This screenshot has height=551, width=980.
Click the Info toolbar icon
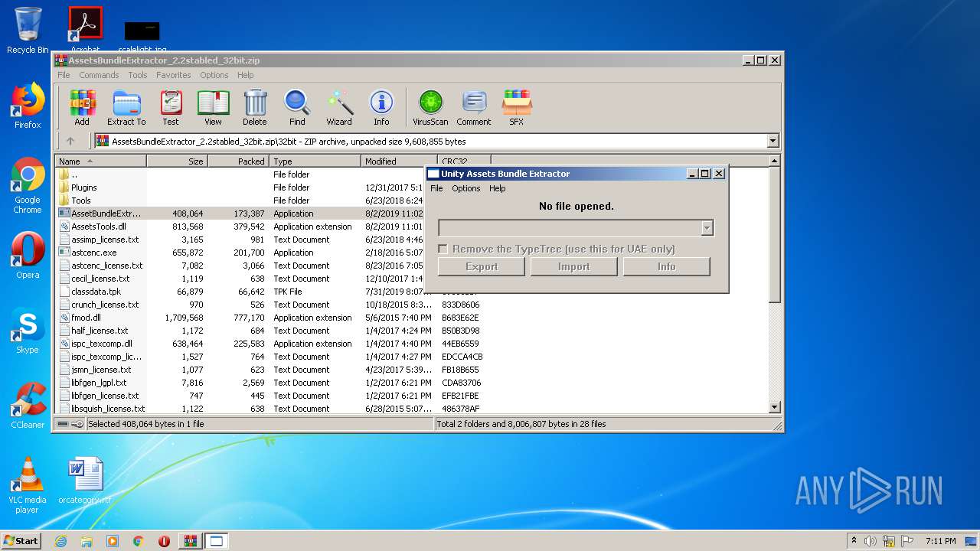click(x=381, y=108)
